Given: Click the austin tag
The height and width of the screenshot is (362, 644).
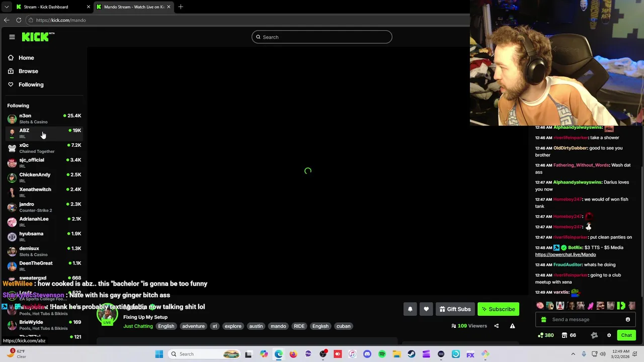Looking at the screenshot, I should pos(256,326).
